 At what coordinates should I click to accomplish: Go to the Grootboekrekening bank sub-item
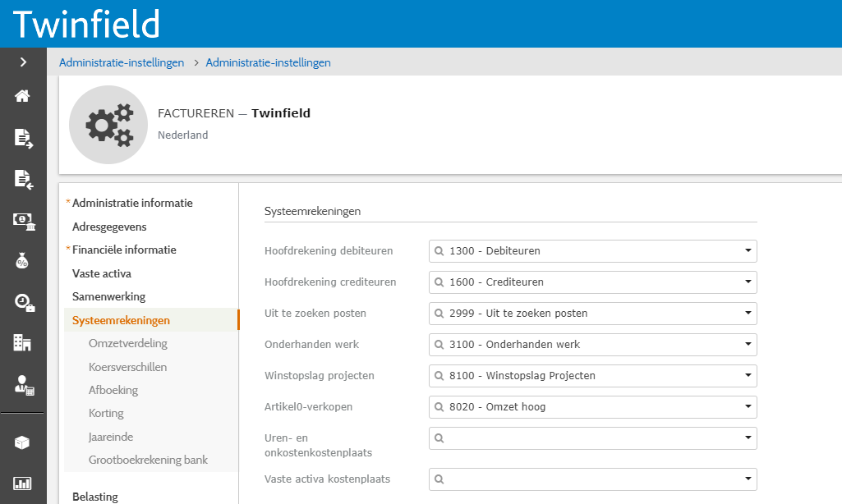click(x=148, y=460)
